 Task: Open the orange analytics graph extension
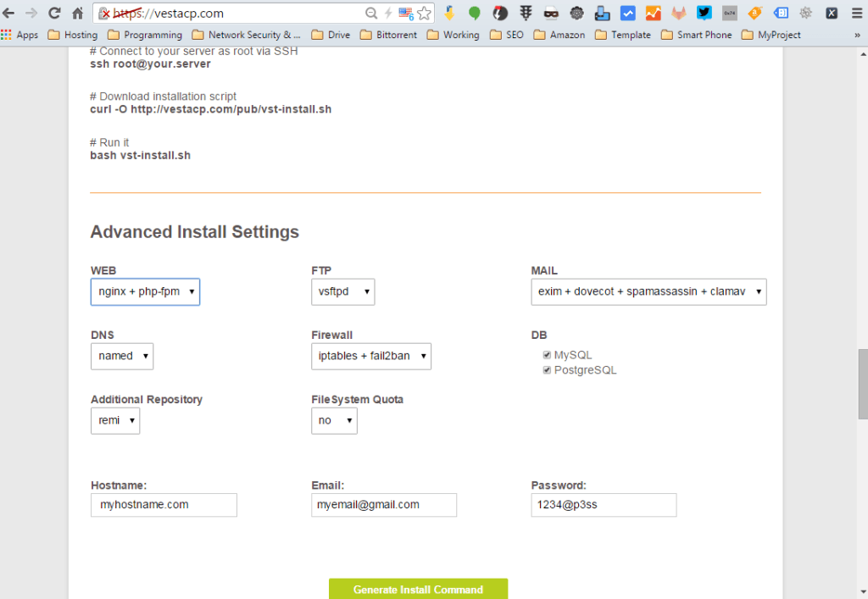tap(654, 13)
